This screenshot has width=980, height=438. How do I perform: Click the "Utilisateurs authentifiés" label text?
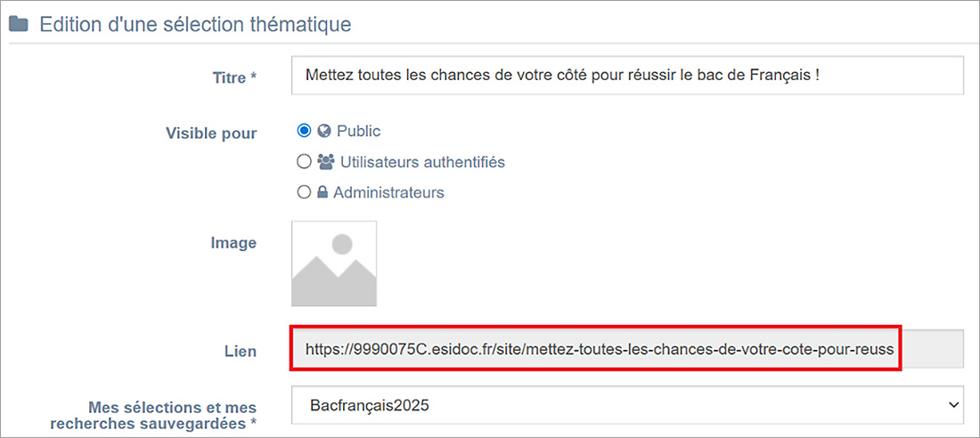[x=410, y=162]
